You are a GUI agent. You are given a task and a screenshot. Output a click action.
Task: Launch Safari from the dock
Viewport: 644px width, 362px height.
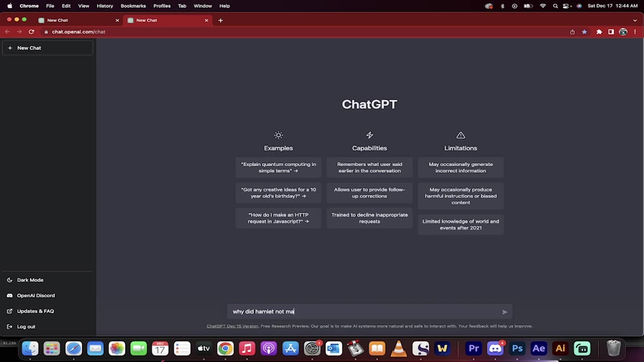point(73,348)
